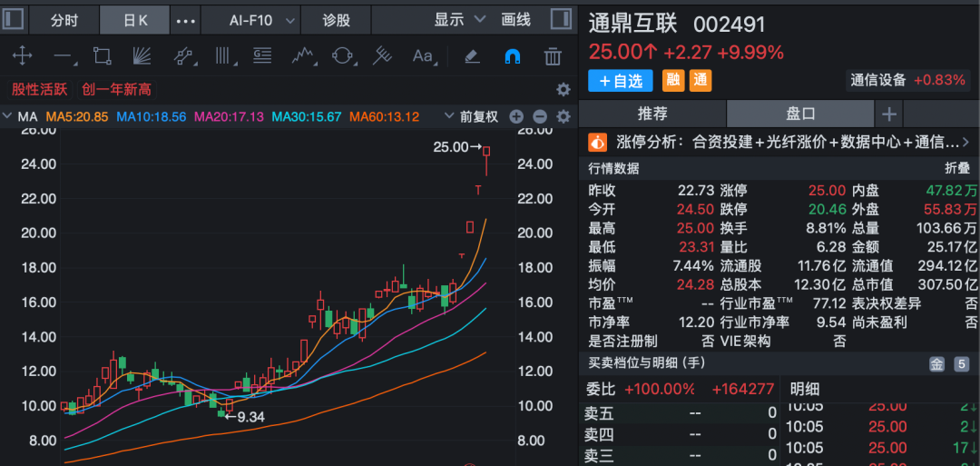Click the 股性活跃 tag
980x466 pixels.
[x=39, y=89]
